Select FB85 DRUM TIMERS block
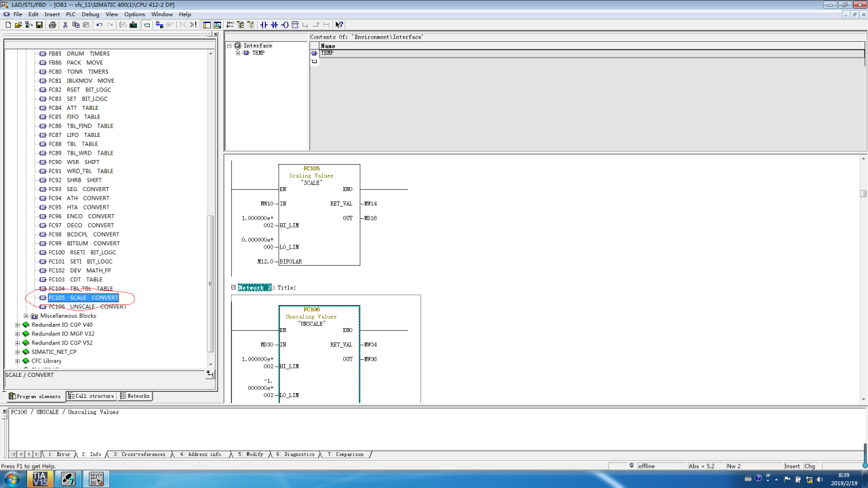Image resolution: width=868 pixels, height=488 pixels. 79,54
